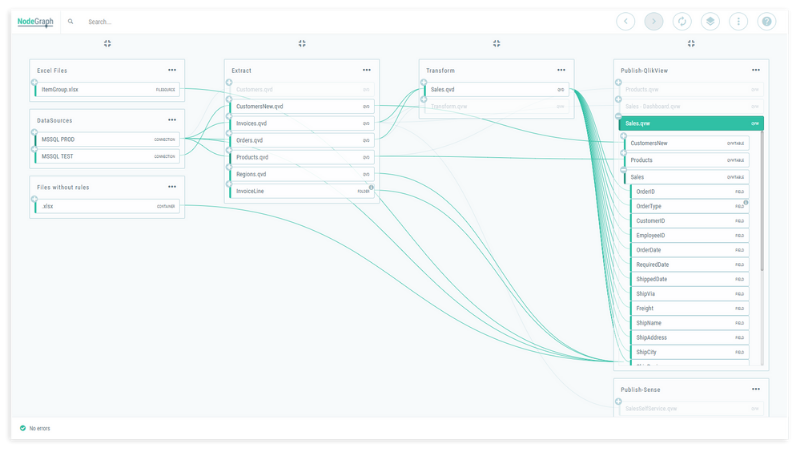Select the InvoiceLine folder node
800x452 pixels.
click(x=302, y=191)
